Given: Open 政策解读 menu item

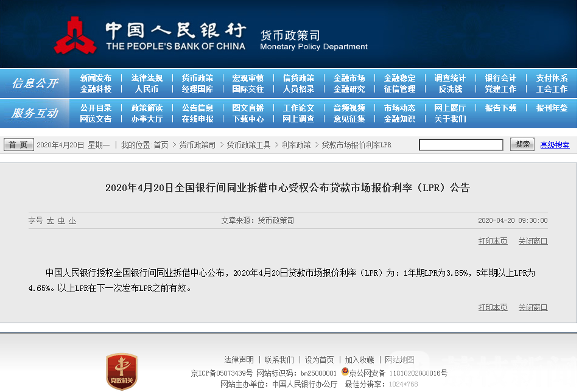Looking at the screenshot, I should coord(147,108).
